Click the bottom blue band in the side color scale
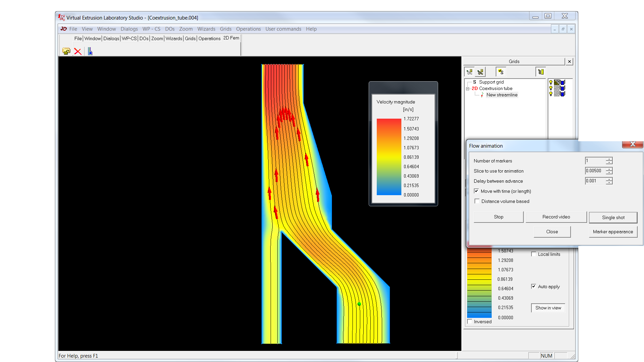Viewport: 644px width, 362px height. pyautogui.click(x=479, y=315)
